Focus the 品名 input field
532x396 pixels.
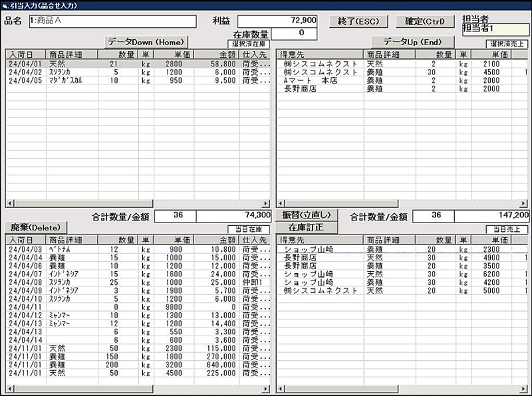[112, 21]
